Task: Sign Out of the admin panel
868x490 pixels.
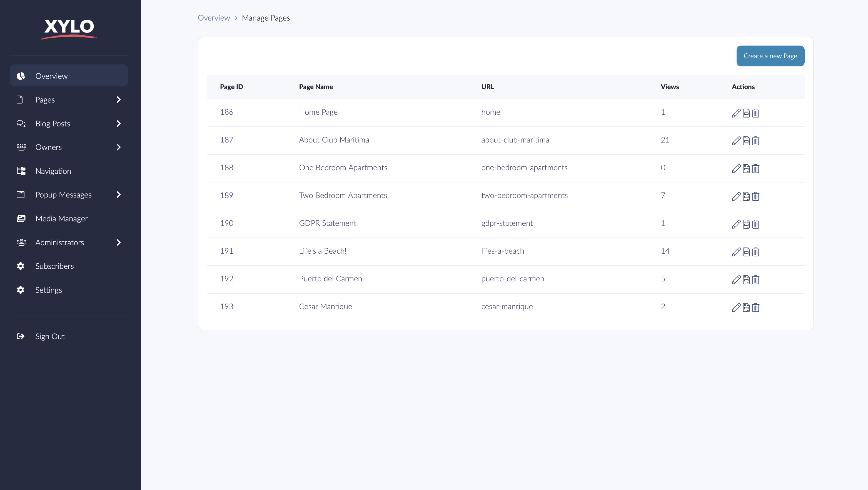Action: [x=69, y=336]
